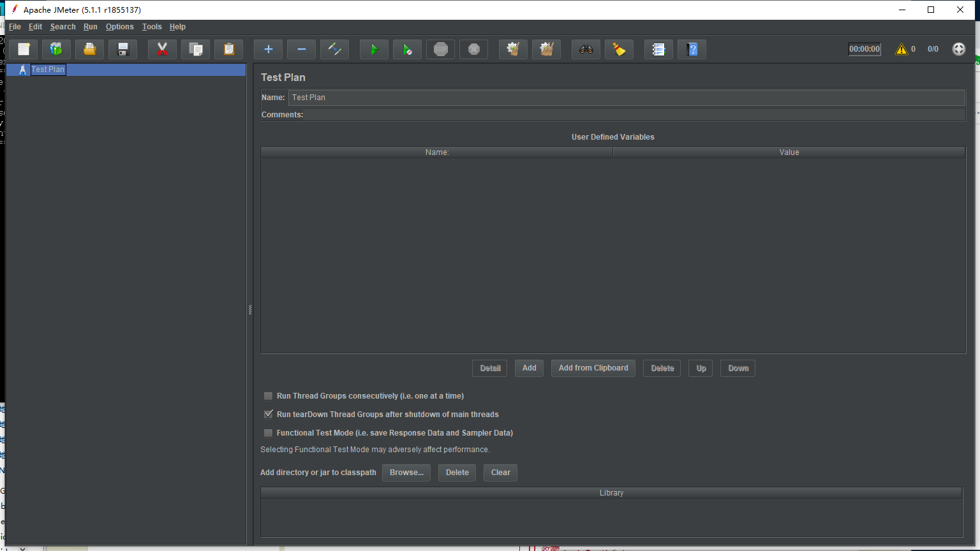Click the remote engines icon at top right
The height and width of the screenshot is (551, 980).
click(x=959, y=49)
